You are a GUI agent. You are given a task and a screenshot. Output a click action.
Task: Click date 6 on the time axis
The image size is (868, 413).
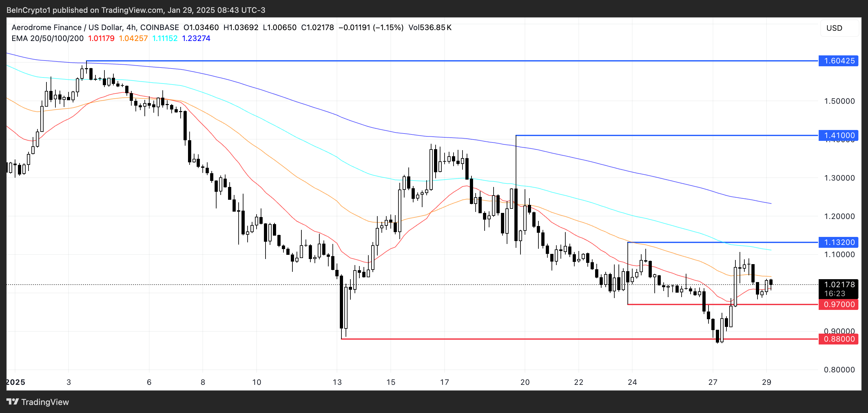[149, 382]
